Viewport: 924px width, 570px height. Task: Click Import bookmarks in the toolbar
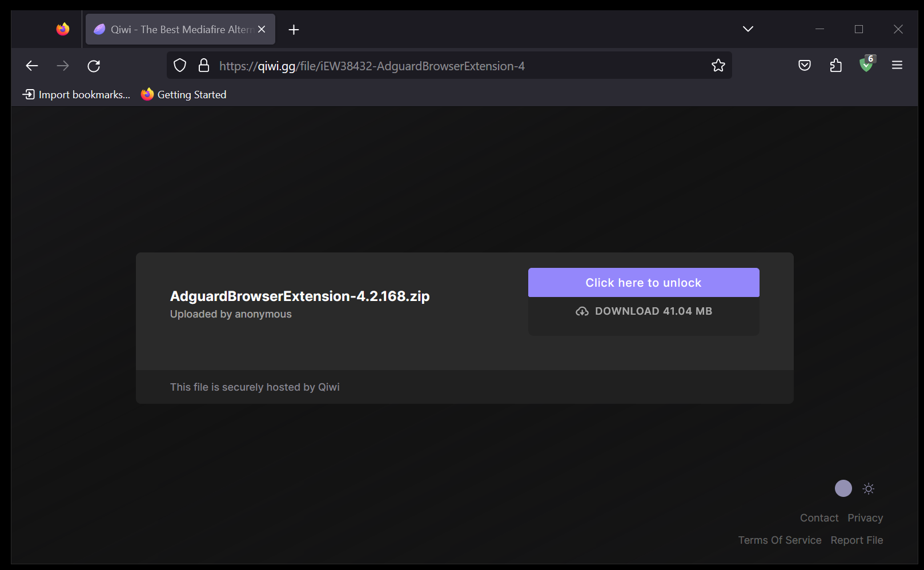pos(76,94)
